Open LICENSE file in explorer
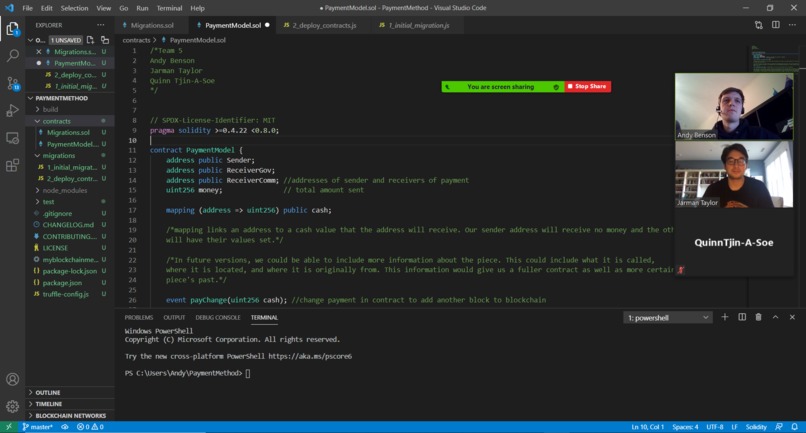 70,248
